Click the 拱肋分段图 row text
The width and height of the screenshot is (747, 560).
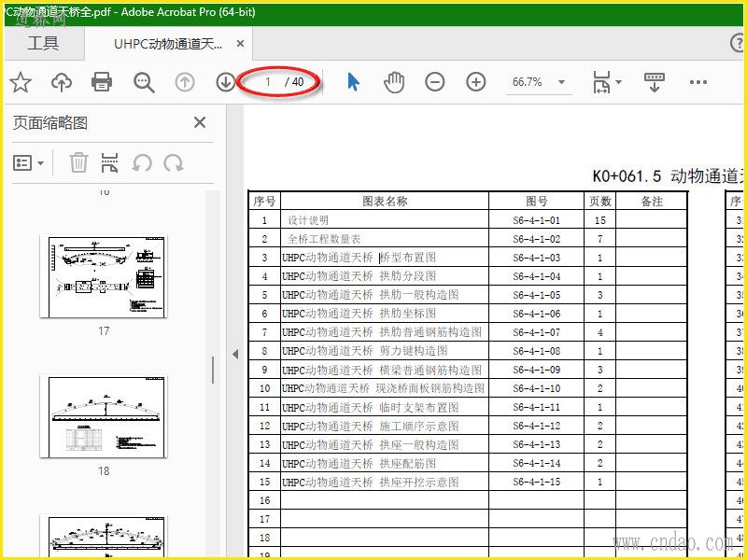[408, 276]
